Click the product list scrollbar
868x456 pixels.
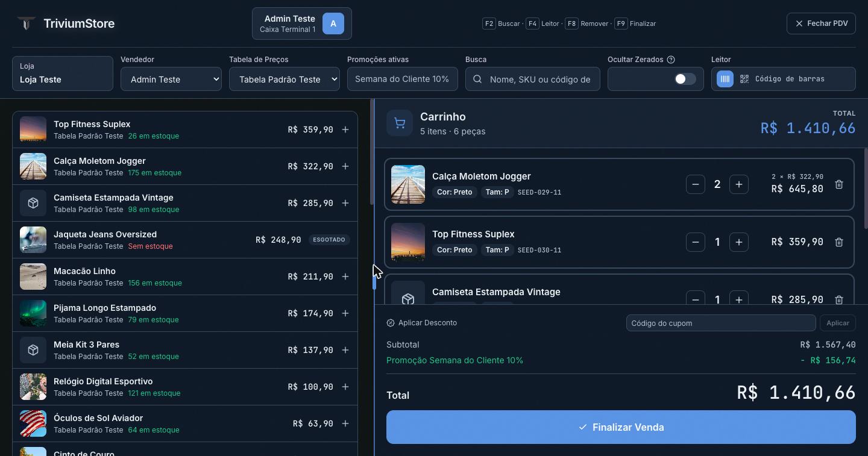pyautogui.click(x=372, y=152)
